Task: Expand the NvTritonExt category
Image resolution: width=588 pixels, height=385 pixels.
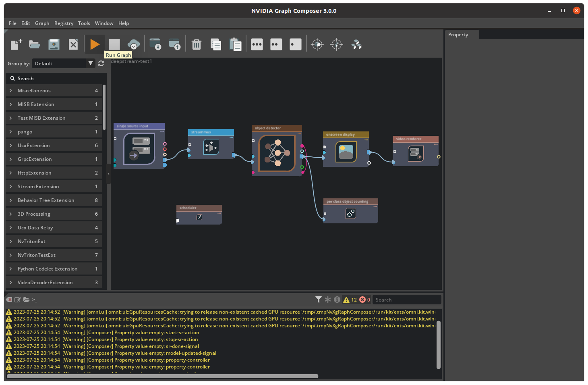Action: (x=54, y=241)
